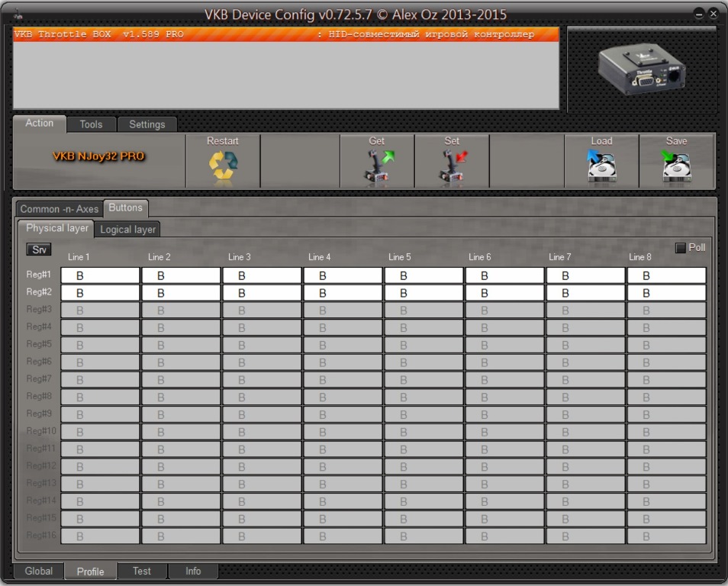Screen dimensions: 728x586
Task: Click Reg#5 Line 4 disabled cell
Action: (343, 345)
